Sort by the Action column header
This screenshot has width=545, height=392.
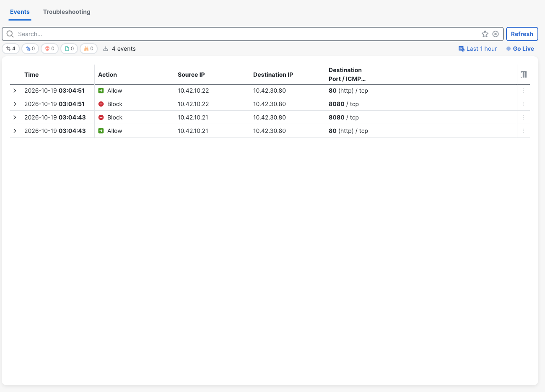click(x=107, y=75)
